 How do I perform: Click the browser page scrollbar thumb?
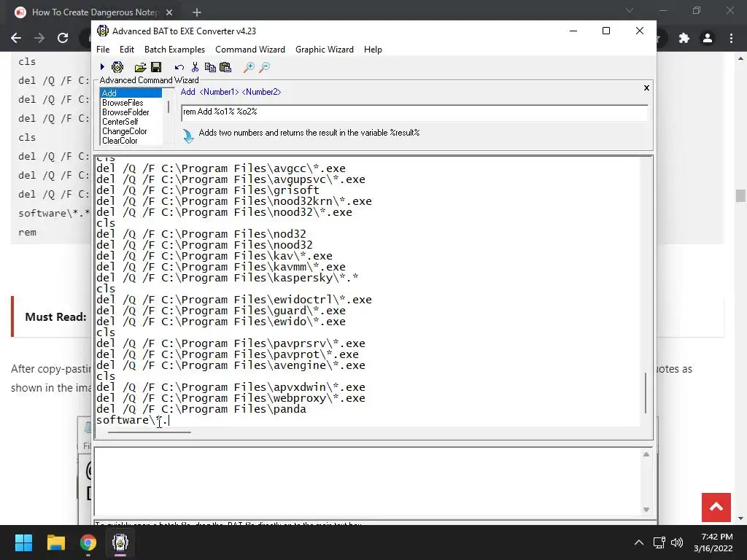pyautogui.click(x=740, y=195)
